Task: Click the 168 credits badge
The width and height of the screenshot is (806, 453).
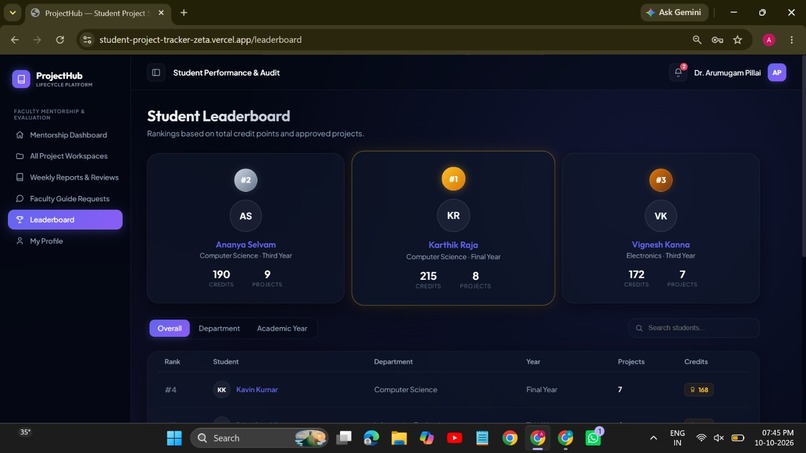Action: (x=699, y=390)
